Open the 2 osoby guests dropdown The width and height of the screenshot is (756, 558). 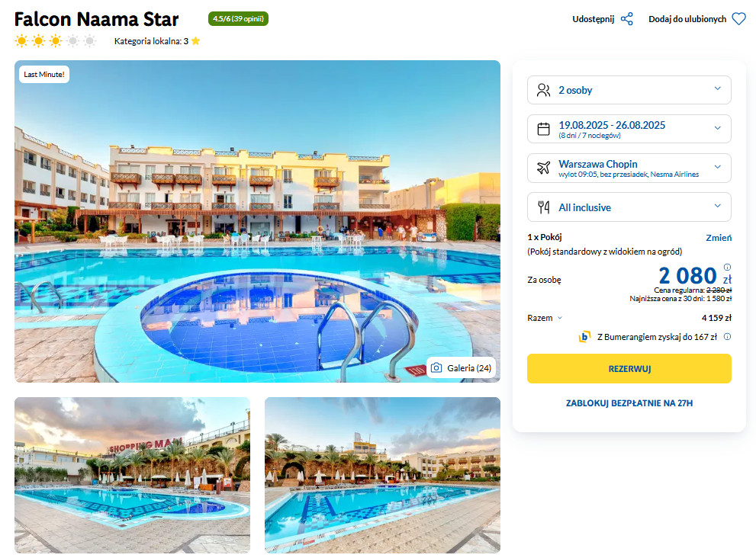pos(629,90)
